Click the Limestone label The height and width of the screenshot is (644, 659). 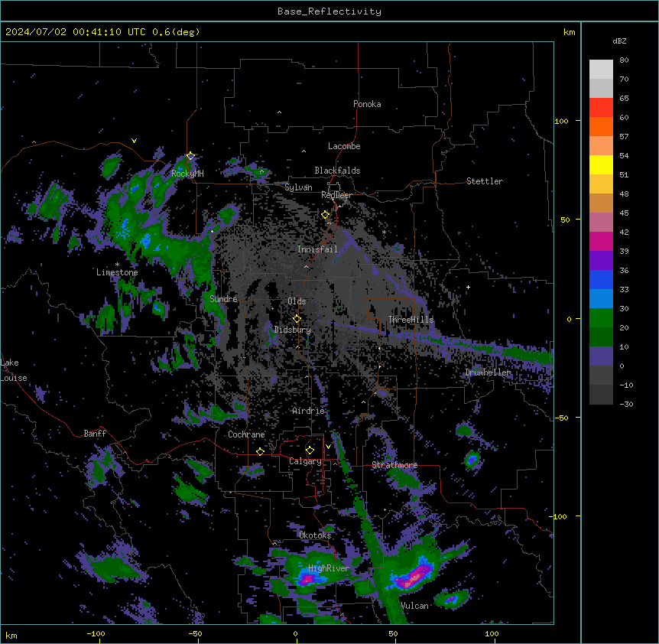117,272
